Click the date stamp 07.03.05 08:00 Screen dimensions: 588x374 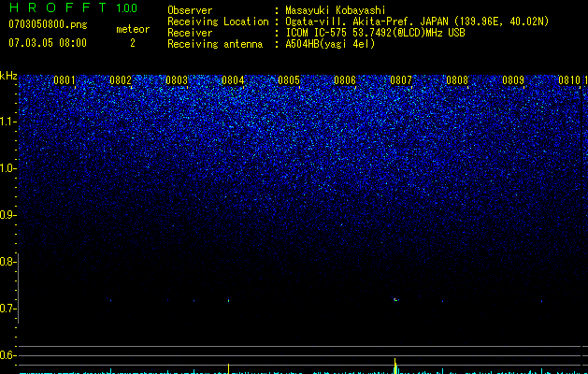(48, 43)
